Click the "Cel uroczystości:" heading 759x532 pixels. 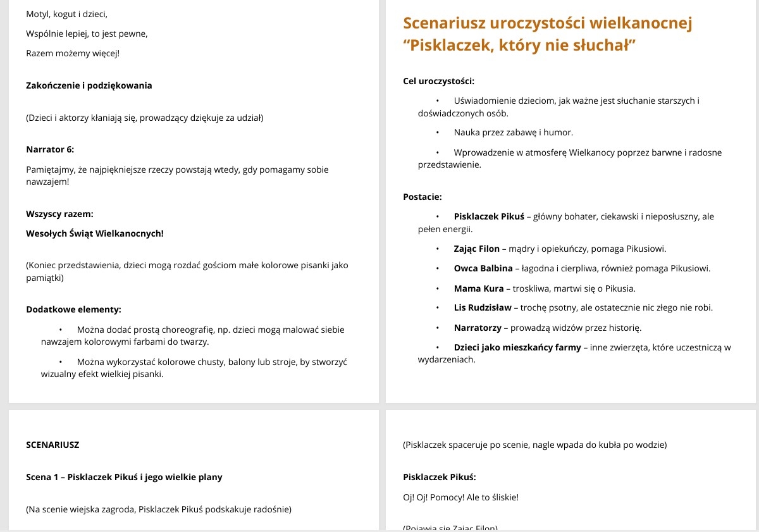438,81
